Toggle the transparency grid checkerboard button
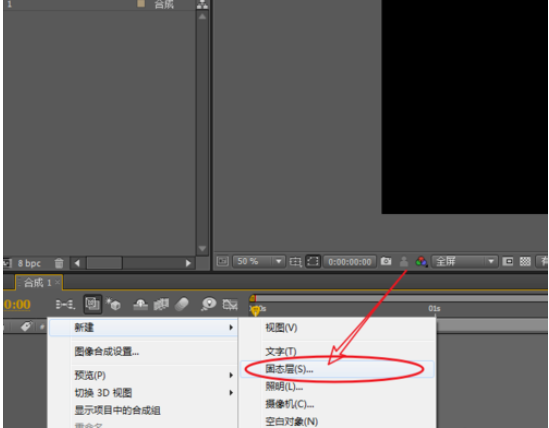The width and height of the screenshot is (549, 428). (525, 261)
